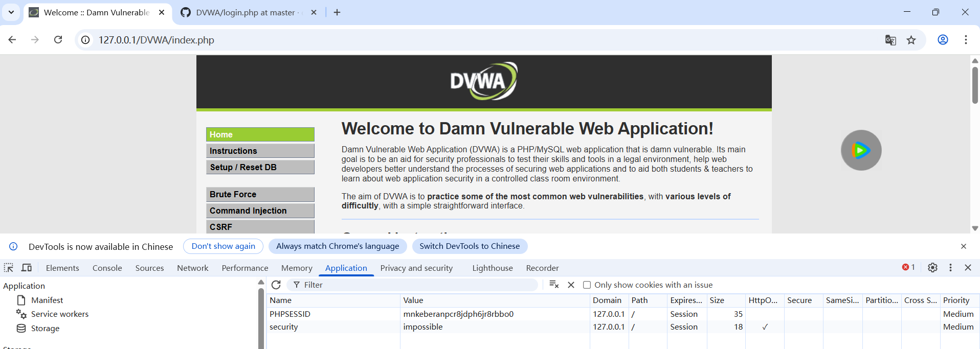The height and width of the screenshot is (349, 980).
Task: Sort cookies by Size column header
Action: (726, 300)
